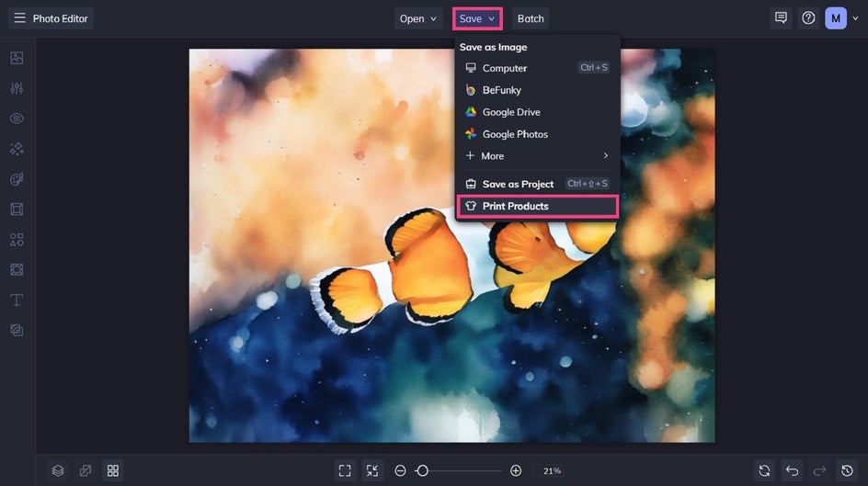Save image to BeFunky
This screenshot has width=868, height=486.
point(536,90)
